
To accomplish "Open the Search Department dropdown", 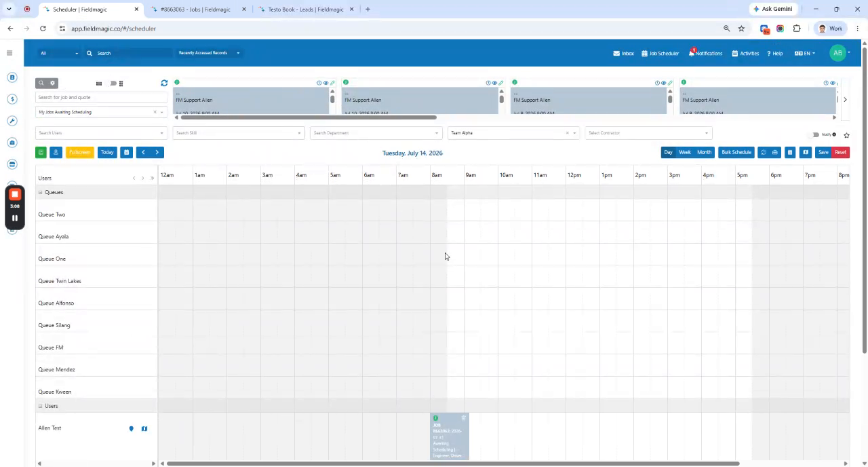I will tap(376, 133).
